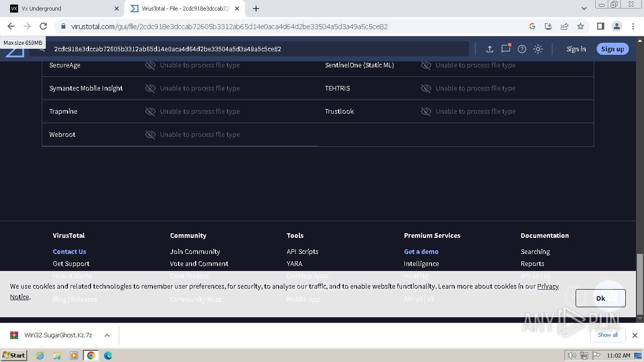
Task: Click the install app icon in address bar
Action: 548,26
